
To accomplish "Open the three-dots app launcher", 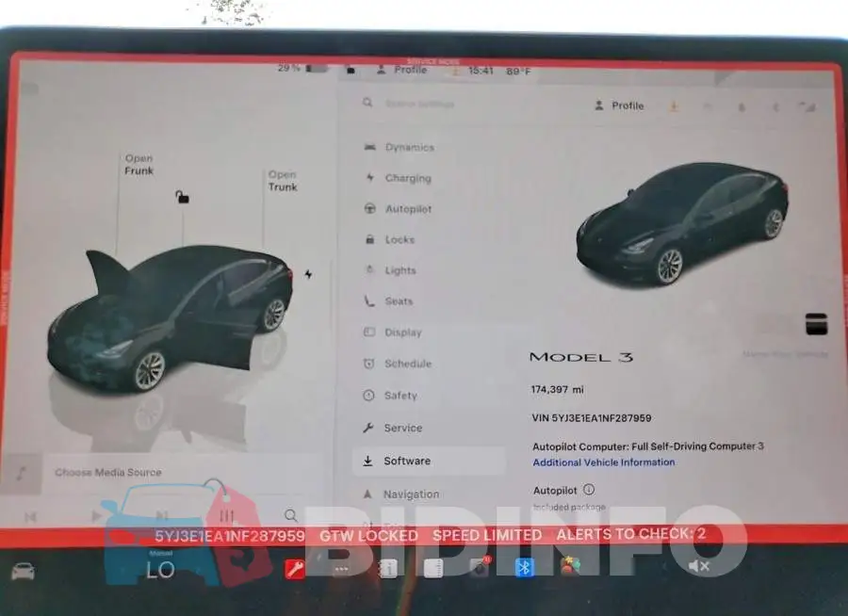I will click(x=341, y=569).
